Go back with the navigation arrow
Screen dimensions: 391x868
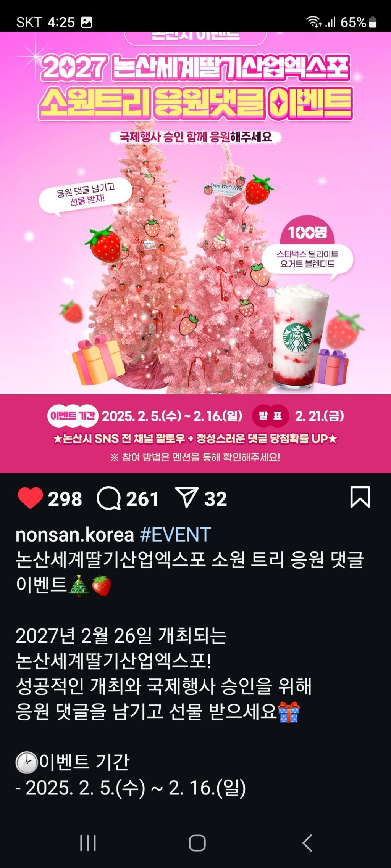(307, 843)
